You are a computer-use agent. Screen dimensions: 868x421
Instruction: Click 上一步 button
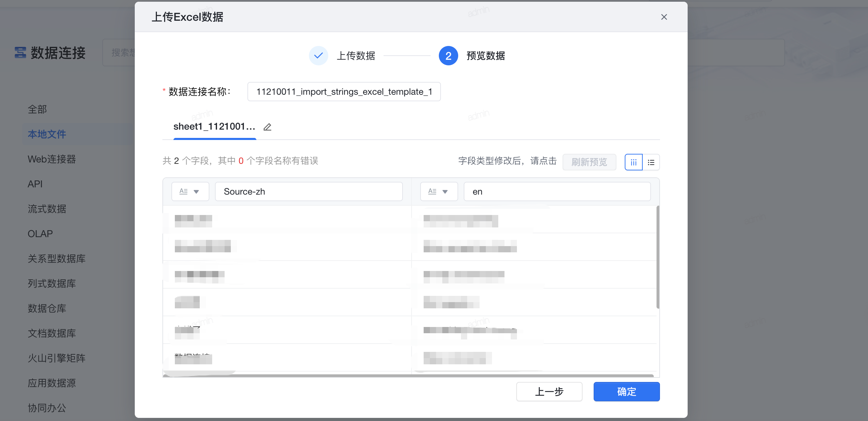[549, 392]
